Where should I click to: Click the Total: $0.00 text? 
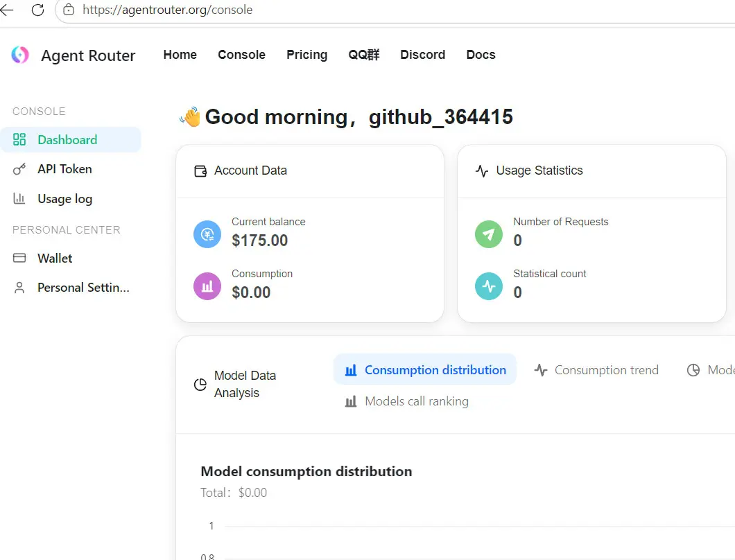pyautogui.click(x=234, y=493)
